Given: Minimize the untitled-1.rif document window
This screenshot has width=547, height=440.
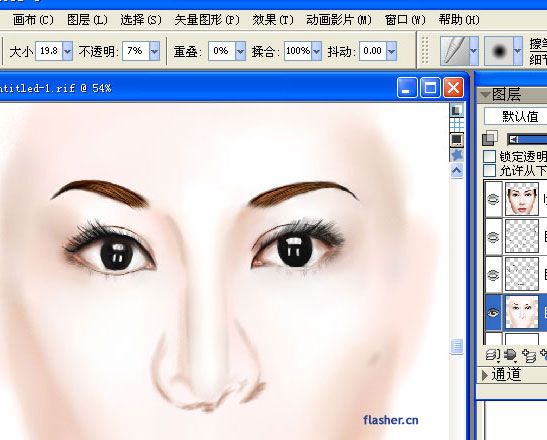Looking at the screenshot, I should 407,88.
